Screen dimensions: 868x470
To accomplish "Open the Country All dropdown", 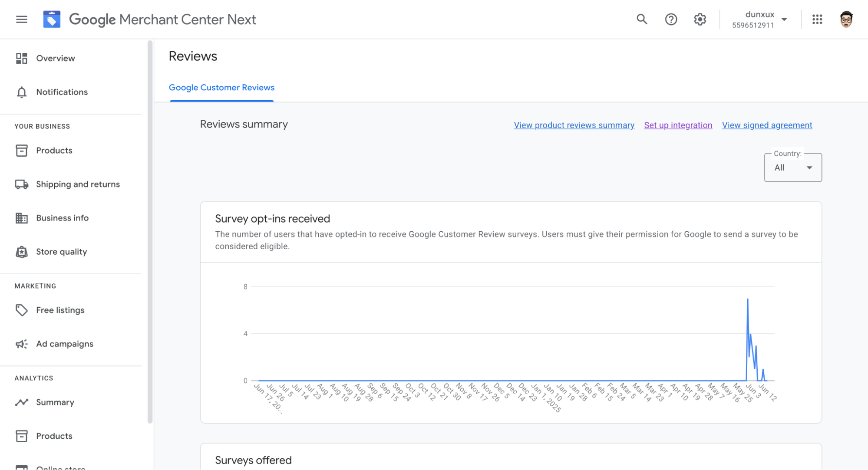I will 793,168.
